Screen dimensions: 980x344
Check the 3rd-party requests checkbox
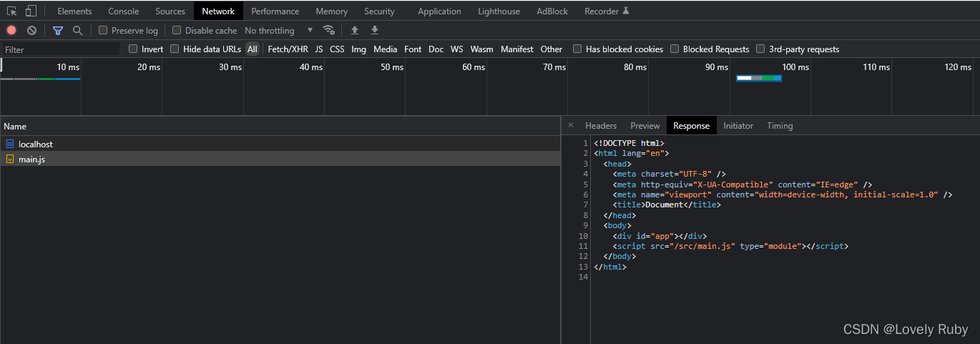pyautogui.click(x=760, y=49)
